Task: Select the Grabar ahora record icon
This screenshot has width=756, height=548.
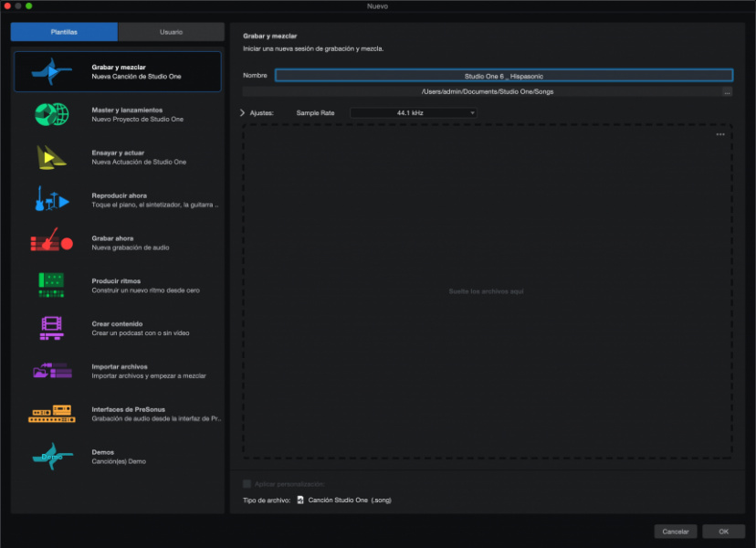Action: tap(52, 242)
